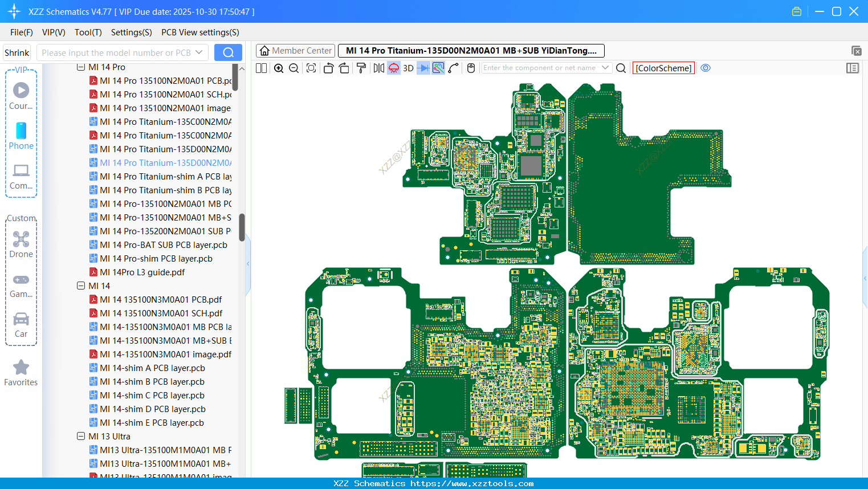
Task: Close the current document tab icon
Action: pyautogui.click(x=856, y=51)
